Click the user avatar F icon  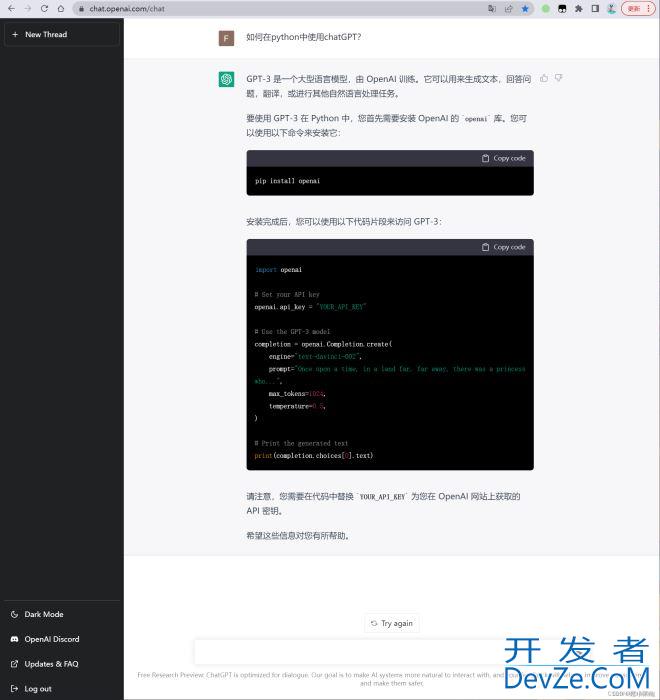point(226,38)
